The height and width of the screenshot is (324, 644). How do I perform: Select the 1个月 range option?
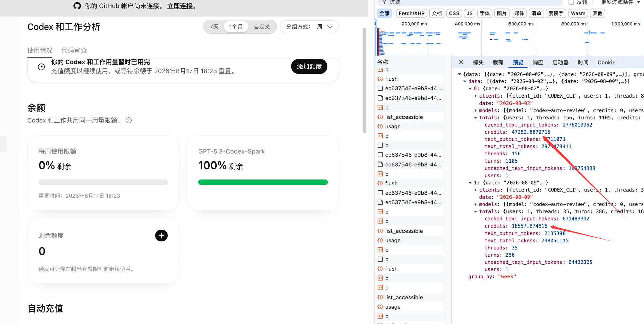pos(236,27)
